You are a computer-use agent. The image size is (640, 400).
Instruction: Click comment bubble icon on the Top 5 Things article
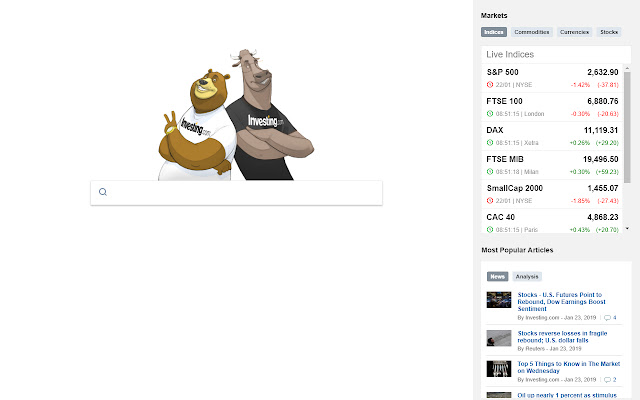pos(607,380)
